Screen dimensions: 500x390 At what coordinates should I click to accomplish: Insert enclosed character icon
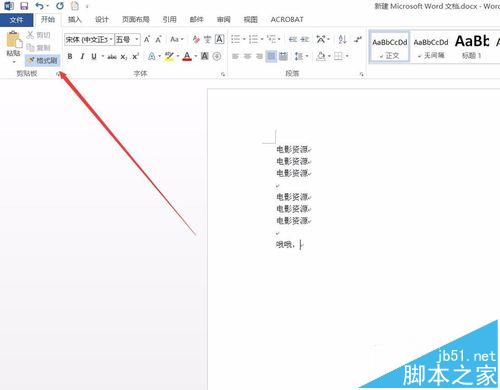tap(217, 57)
